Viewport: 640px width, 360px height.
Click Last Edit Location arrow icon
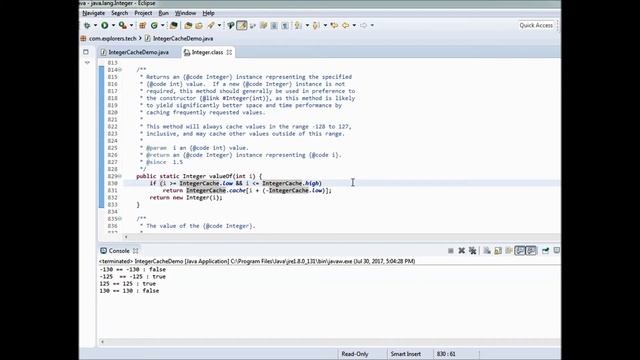[334, 25]
